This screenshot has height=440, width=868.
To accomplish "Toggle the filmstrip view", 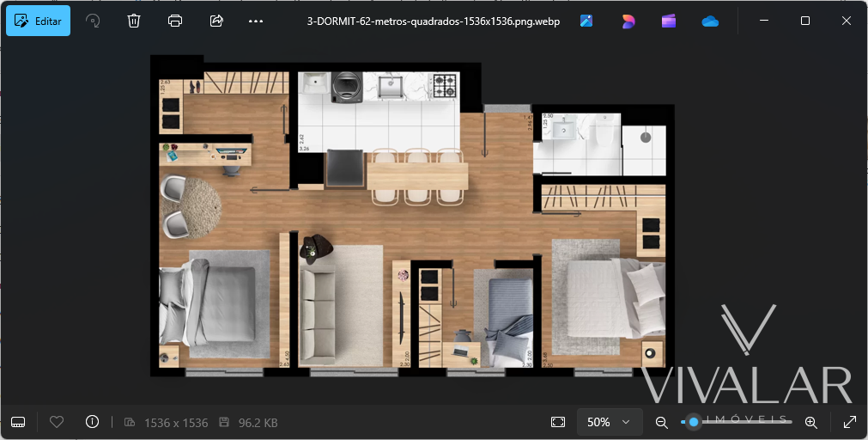I will pyautogui.click(x=19, y=422).
